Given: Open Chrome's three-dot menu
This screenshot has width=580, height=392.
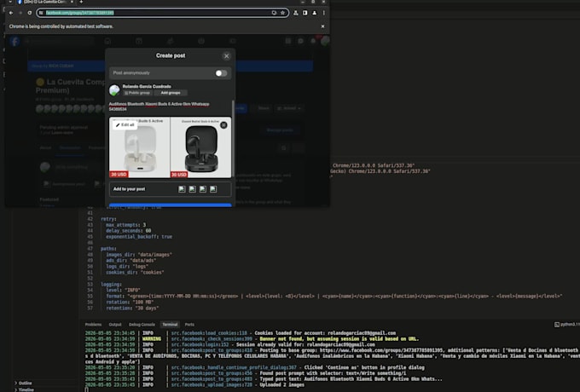Looking at the screenshot, I should 323,13.
